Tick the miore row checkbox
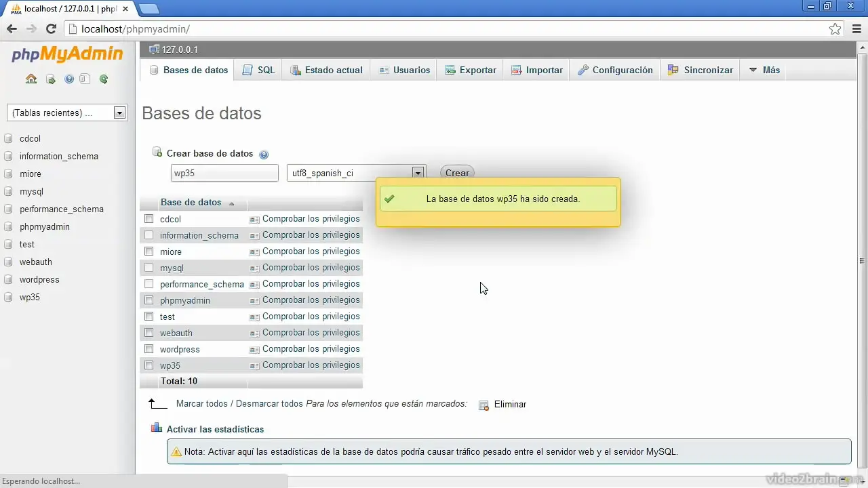The width and height of the screenshot is (868, 488). click(x=149, y=251)
